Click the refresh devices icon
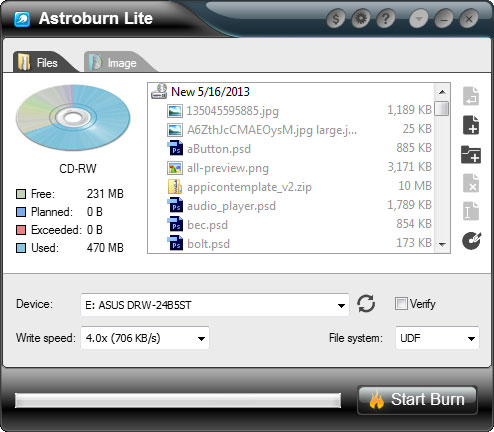The image size is (494, 432). pos(366,304)
